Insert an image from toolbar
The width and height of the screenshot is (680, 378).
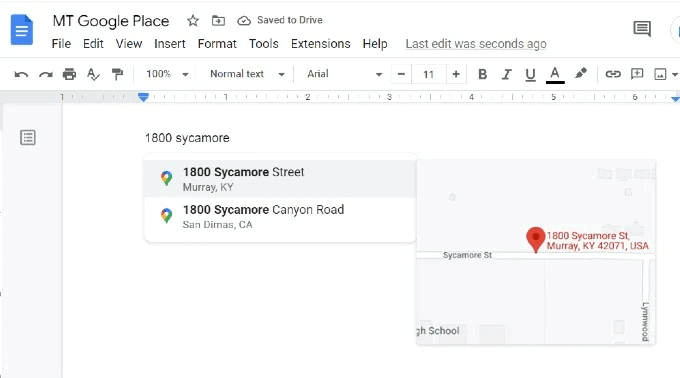(660, 74)
